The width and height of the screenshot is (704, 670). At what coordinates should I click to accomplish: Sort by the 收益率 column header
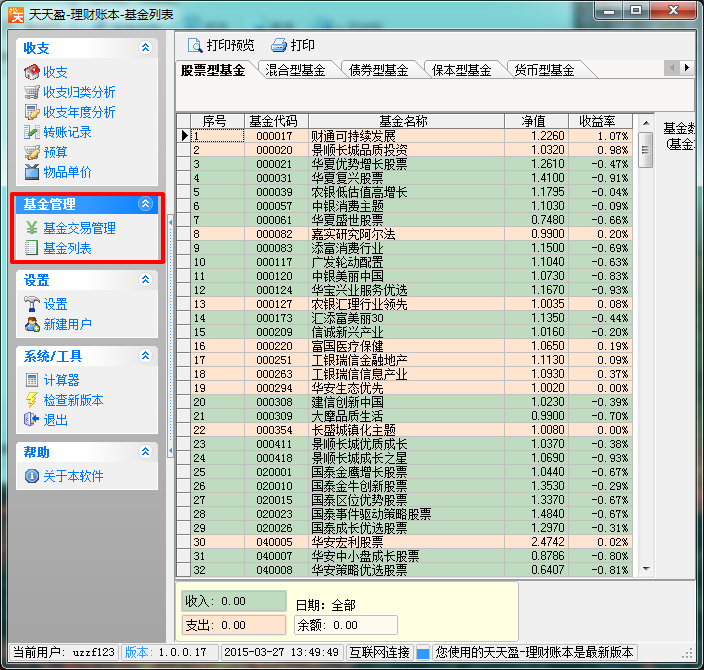tap(600, 121)
